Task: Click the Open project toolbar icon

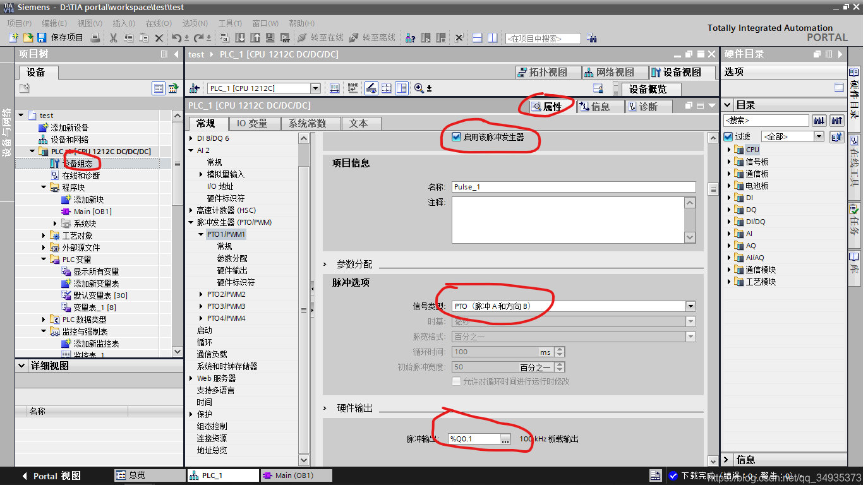Action: [28, 38]
